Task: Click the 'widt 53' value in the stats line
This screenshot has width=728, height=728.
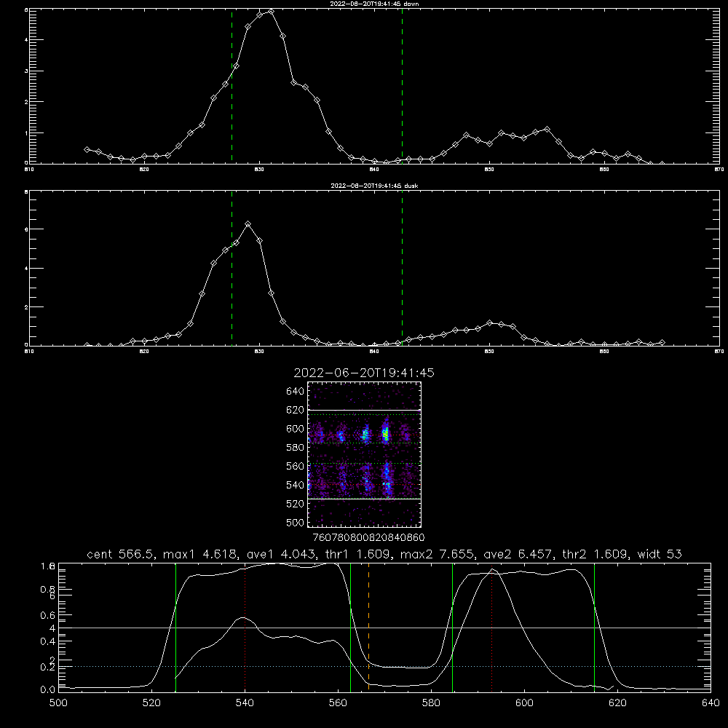Action: coord(660,554)
